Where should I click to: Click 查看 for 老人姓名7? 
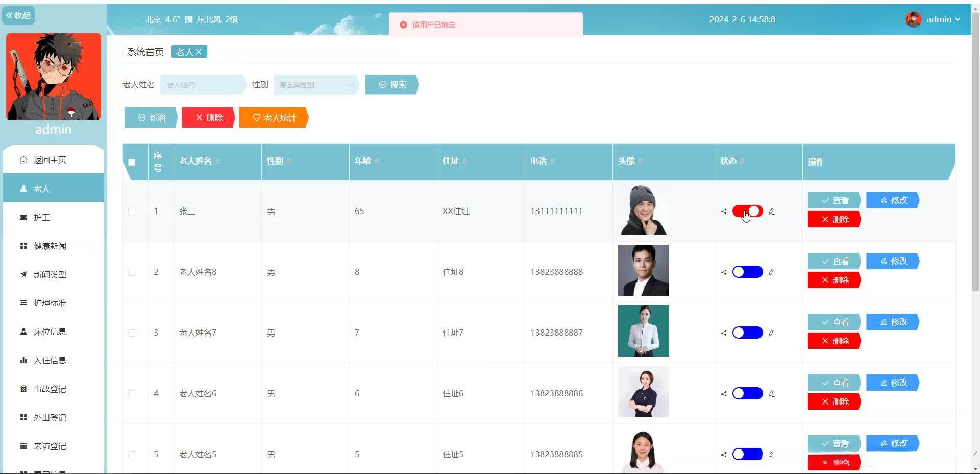coord(835,322)
